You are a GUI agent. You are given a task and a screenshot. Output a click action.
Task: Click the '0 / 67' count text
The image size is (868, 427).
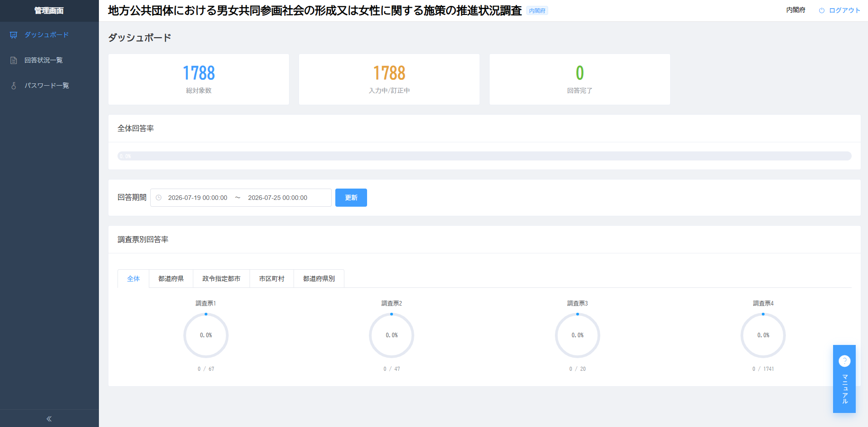point(206,369)
